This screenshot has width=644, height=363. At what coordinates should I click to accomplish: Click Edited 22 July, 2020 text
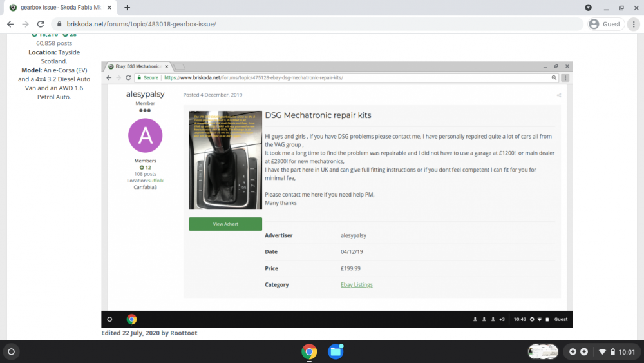[x=149, y=333]
